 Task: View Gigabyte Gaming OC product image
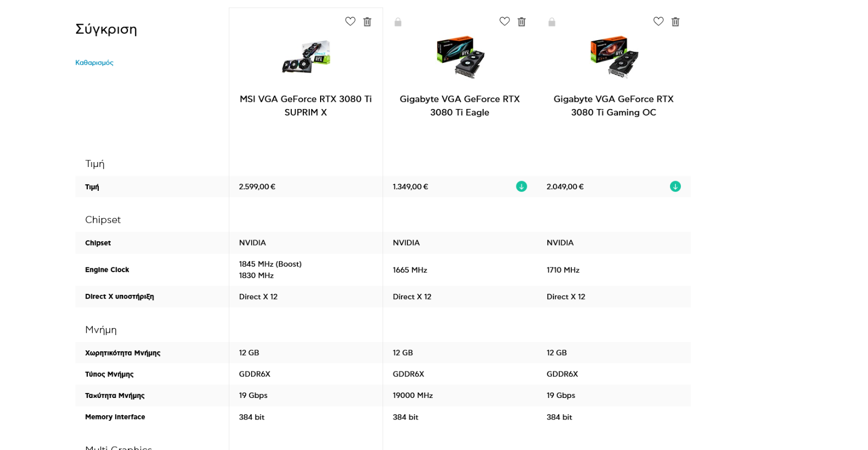point(614,57)
